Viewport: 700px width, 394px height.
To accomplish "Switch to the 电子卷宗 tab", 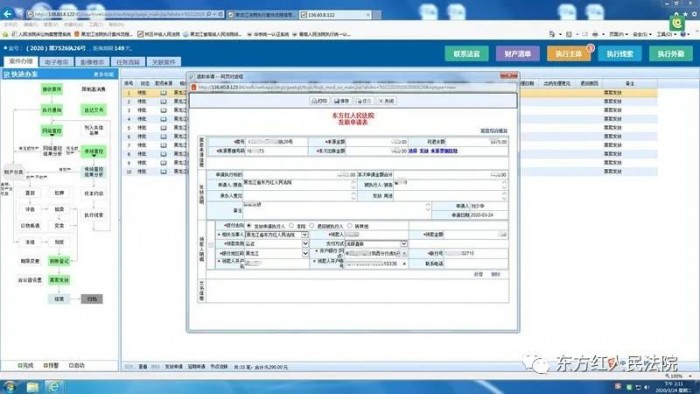I will click(x=57, y=62).
